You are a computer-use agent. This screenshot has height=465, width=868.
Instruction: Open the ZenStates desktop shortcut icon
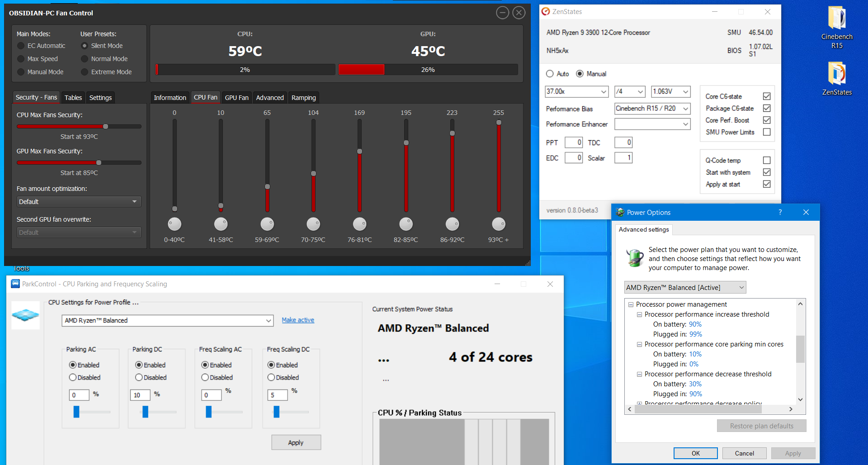coord(837,78)
